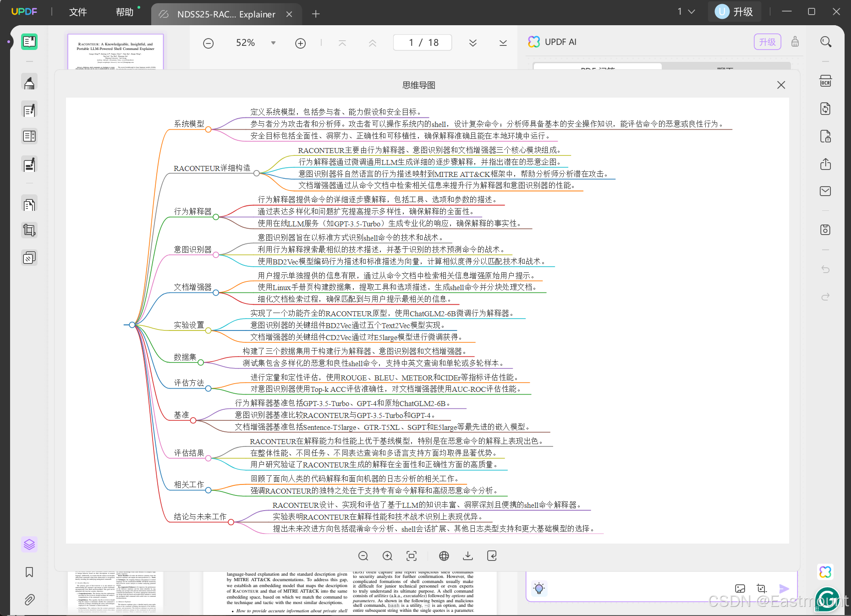
Task: Attach an image to the AI chat
Action: tap(740, 588)
